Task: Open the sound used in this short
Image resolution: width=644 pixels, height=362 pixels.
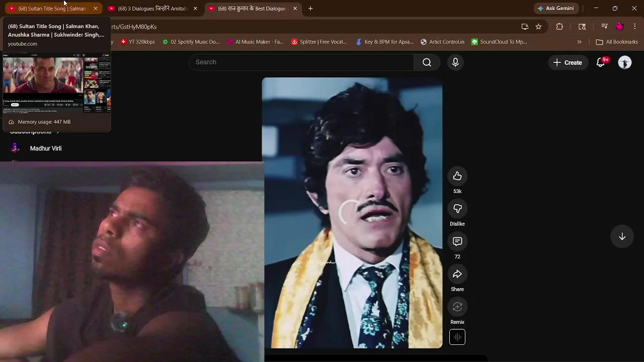Action: click(x=457, y=337)
